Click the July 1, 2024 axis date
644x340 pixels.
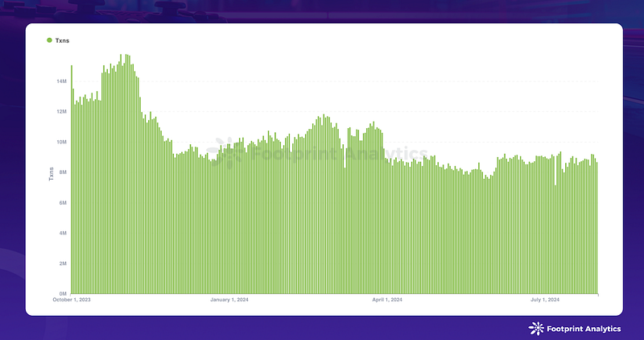click(x=545, y=300)
